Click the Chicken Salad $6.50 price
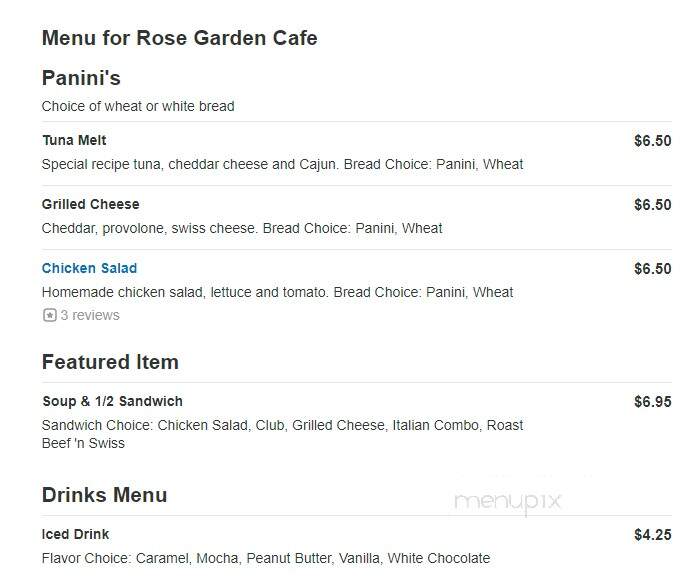687x584 pixels. pyautogui.click(x=652, y=269)
